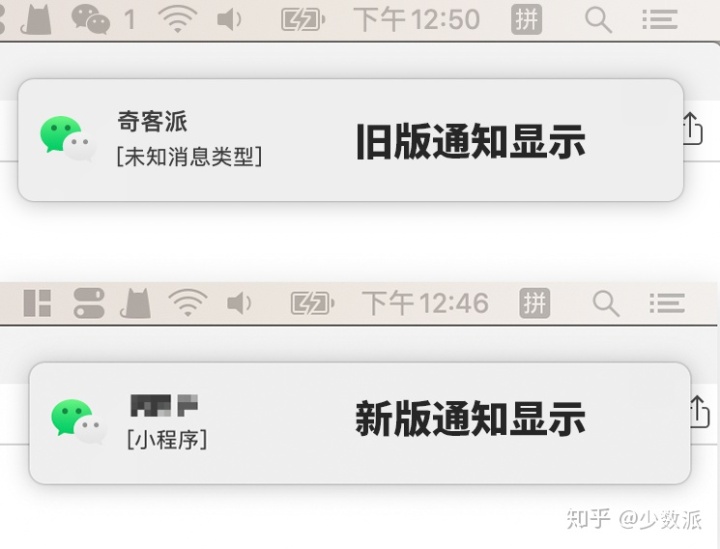Click the clock showing 下午12:46
This screenshot has height=549, width=720.
[425, 303]
